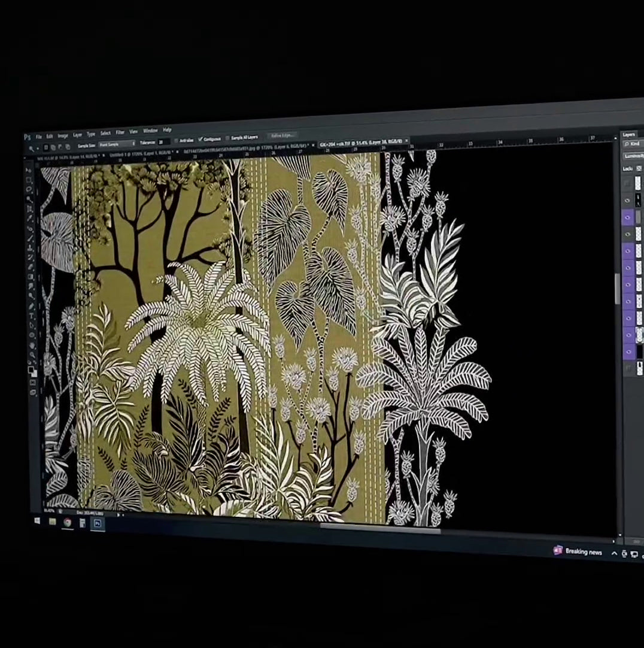Click the Tolerance input field

pos(163,141)
